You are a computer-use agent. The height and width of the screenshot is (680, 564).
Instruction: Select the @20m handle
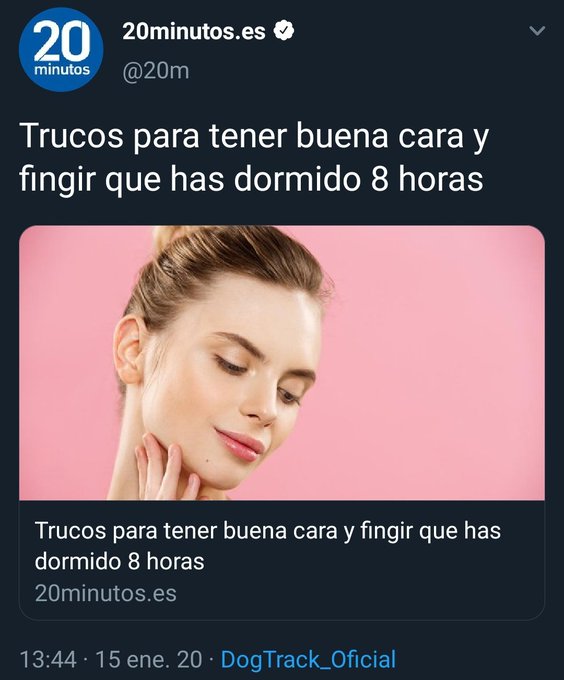point(156,71)
